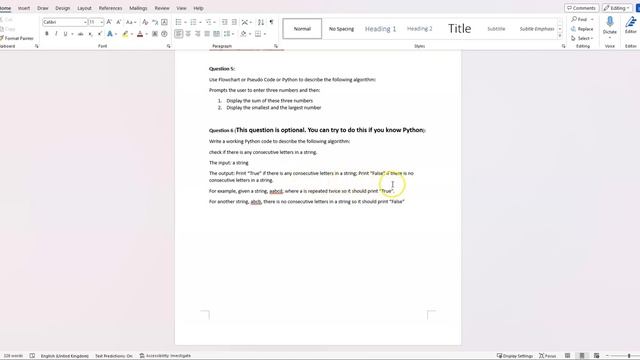Click the Text Highlight Color button
Screen dimensions: 640x360
coord(125,34)
